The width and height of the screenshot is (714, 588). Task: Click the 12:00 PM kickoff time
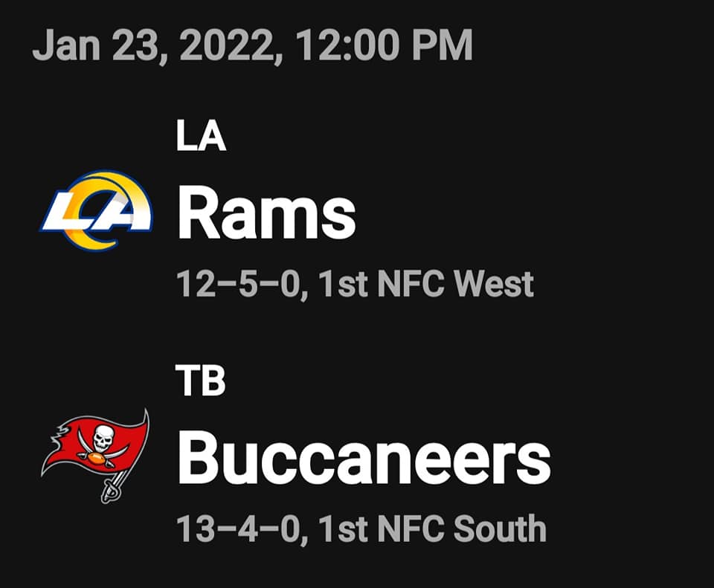coord(384,46)
